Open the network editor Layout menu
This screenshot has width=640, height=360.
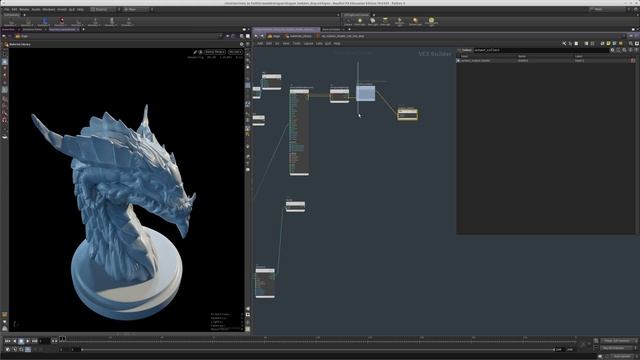pyautogui.click(x=308, y=43)
